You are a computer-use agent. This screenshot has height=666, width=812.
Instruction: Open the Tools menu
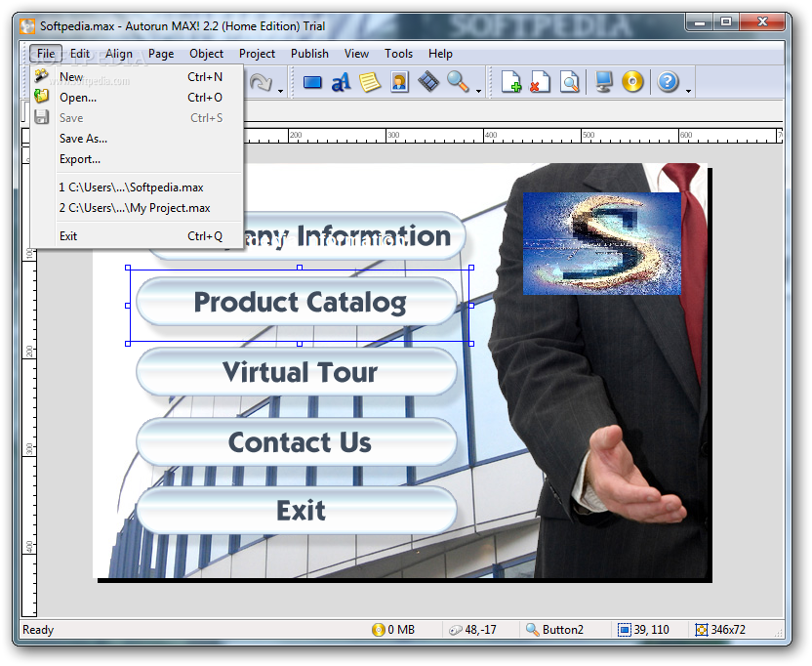click(399, 54)
